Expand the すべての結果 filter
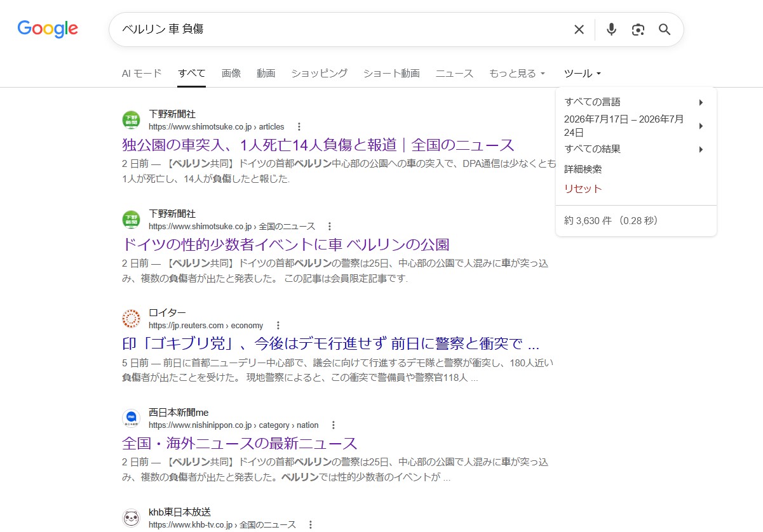This screenshot has height=532, width=763. [636, 149]
